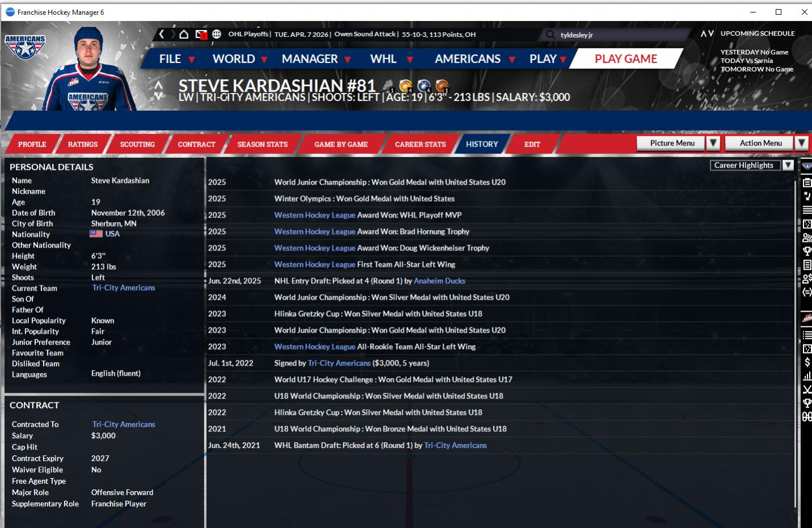Select the HISTORY tab
The width and height of the screenshot is (812, 528).
tap(482, 144)
